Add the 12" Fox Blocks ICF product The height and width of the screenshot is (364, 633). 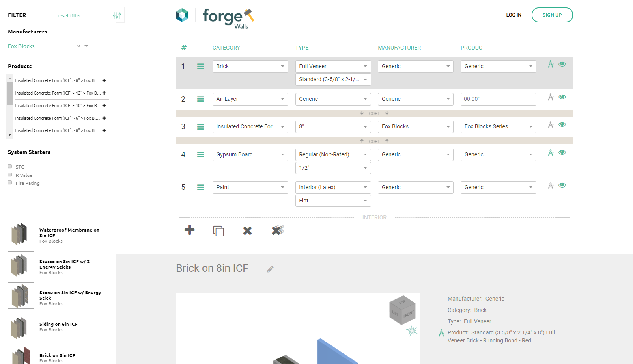(x=104, y=93)
